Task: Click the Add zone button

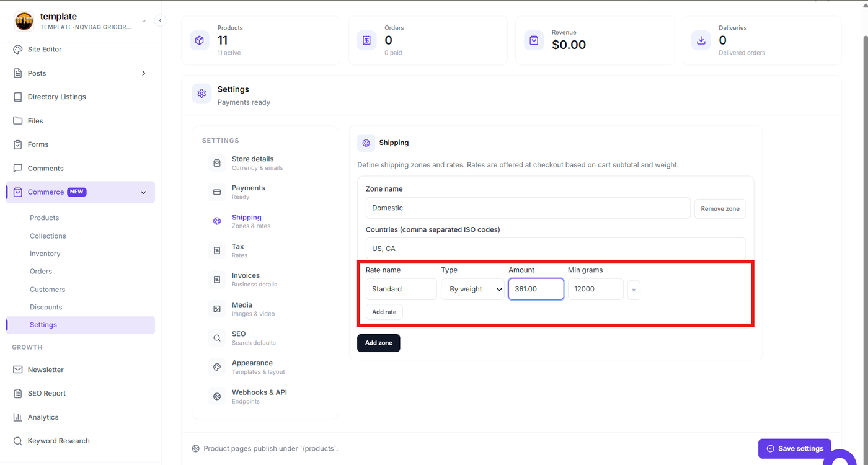Action: pos(379,343)
